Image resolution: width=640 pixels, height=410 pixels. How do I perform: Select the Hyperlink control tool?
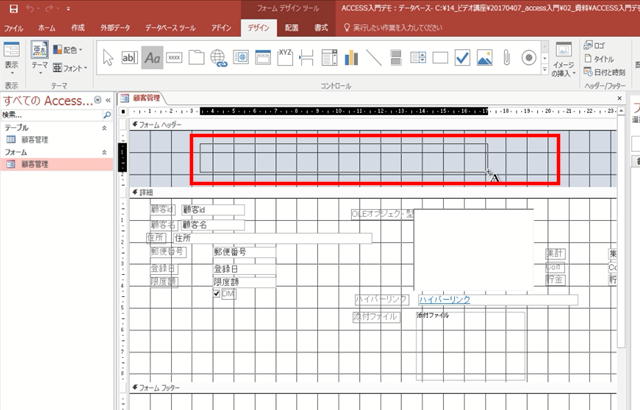[219, 58]
